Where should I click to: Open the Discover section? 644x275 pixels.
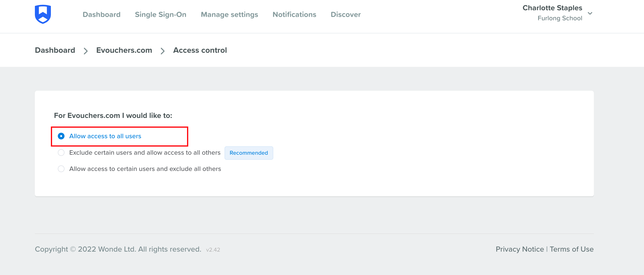pyautogui.click(x=345, y=15)
